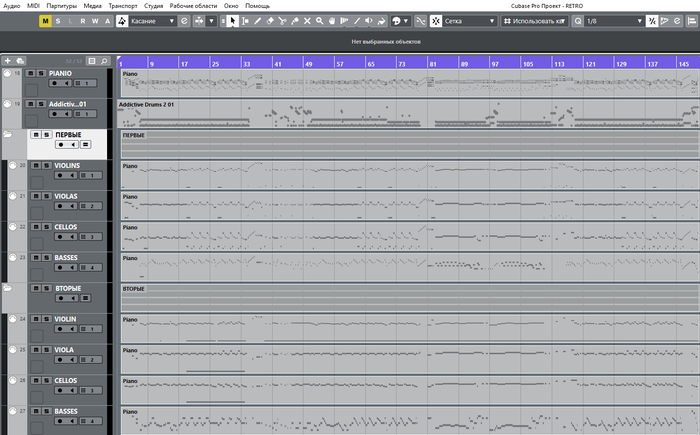Open the Транспорт menu
This screenshot has height=435, width=700.
[122, 6]
